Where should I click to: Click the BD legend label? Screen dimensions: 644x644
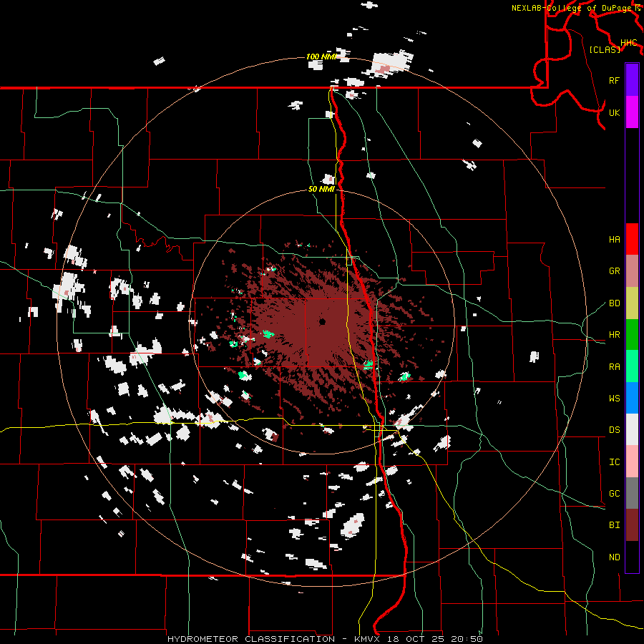coord(614,303)
